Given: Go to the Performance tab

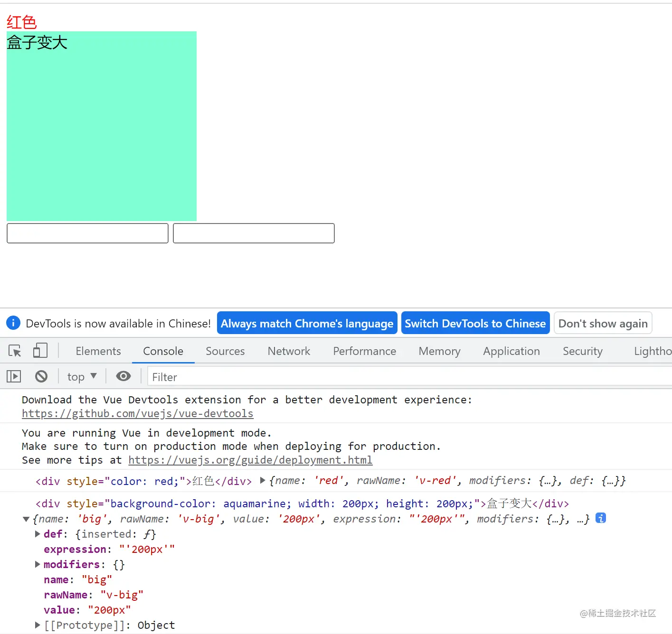Looking at the screenshot, I should click(x=365, y=351).
